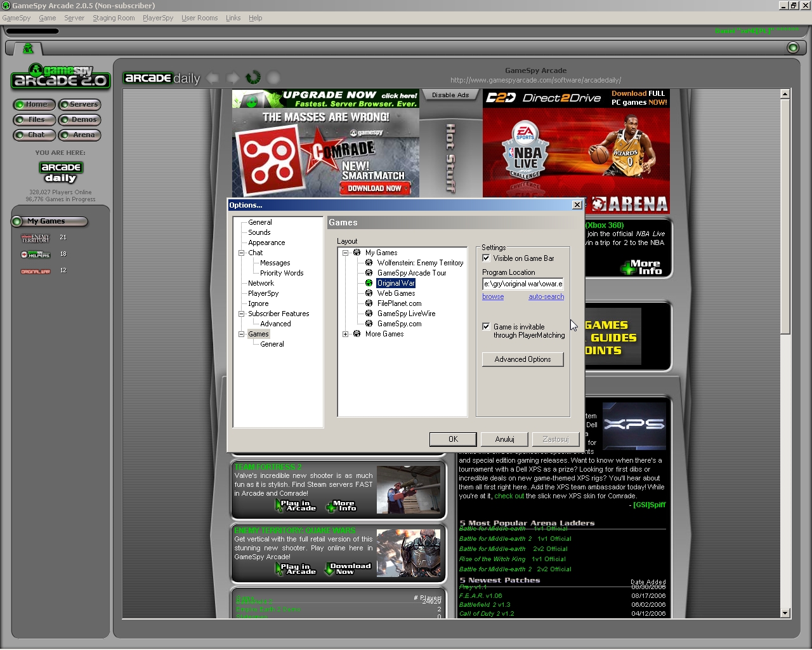Screen dimensions: 812x650
Task: Open Original War icon in My Games sidebar
Action: (x=36, y=271)
